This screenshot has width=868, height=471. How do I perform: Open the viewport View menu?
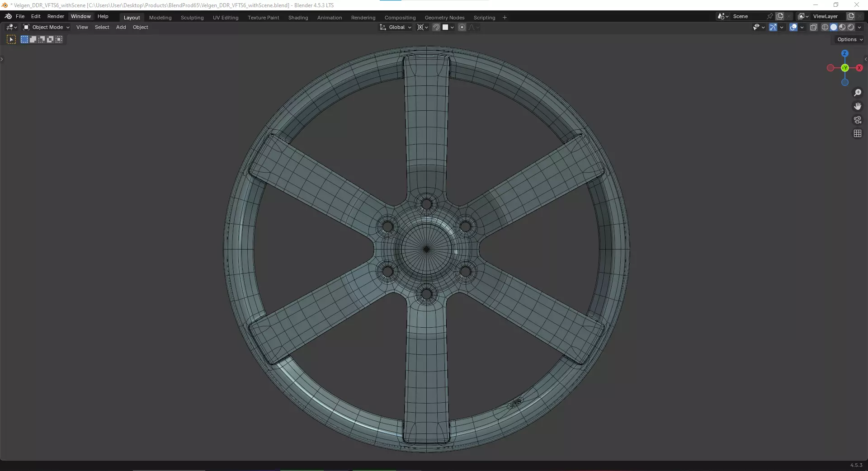[82, 27]
